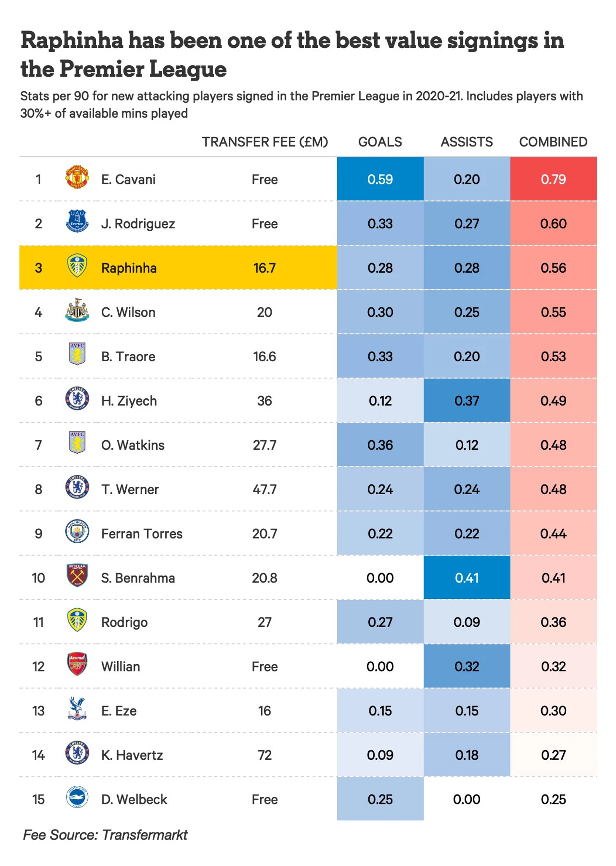Click the TRANSFER FEE (£M) column header

(x=265, y=142)
